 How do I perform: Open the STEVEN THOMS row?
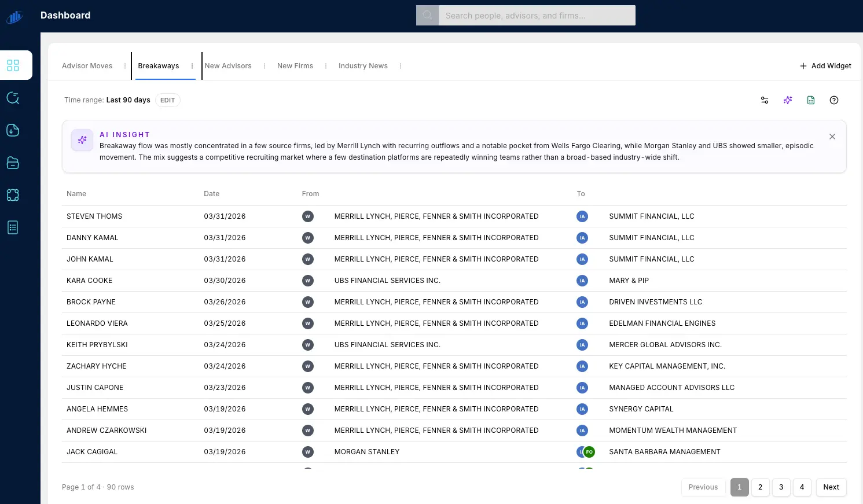point(454,216)
